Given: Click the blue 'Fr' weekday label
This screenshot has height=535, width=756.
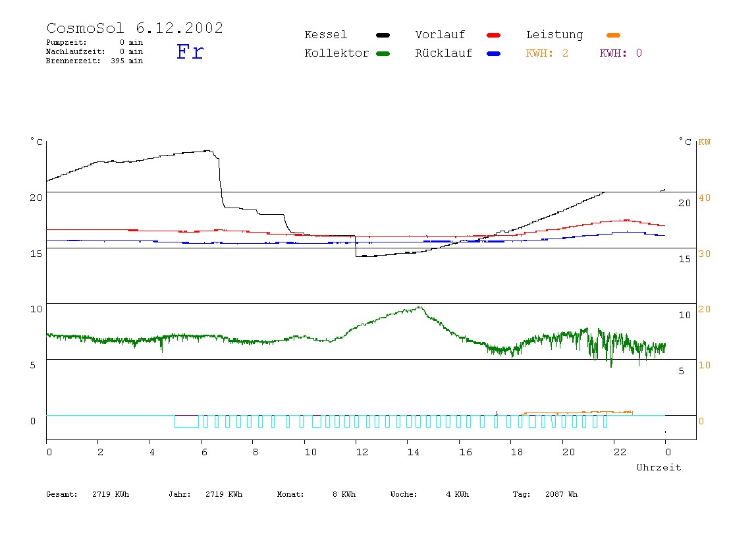Looking at the screenshot, I should coord(190,51).
